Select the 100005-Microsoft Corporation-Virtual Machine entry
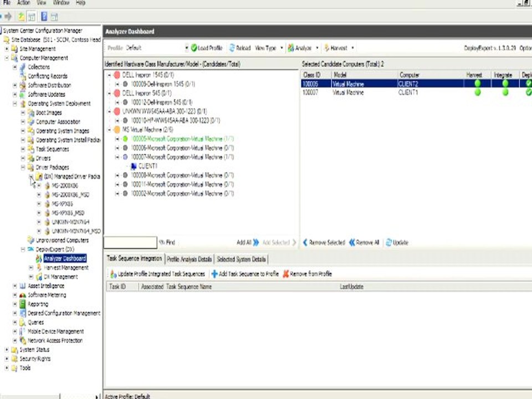This screenshot has width=532, height=399. (x=182, y=139)
